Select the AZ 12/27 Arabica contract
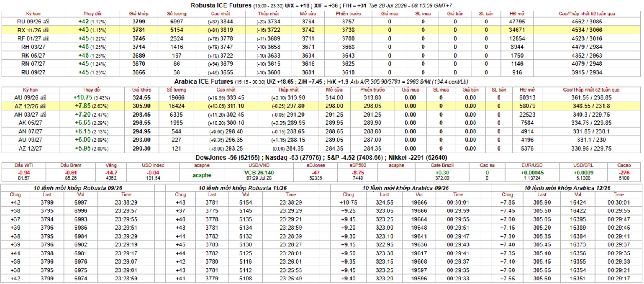644x284 pixels. pyautogui.click(x=30, y=148)
